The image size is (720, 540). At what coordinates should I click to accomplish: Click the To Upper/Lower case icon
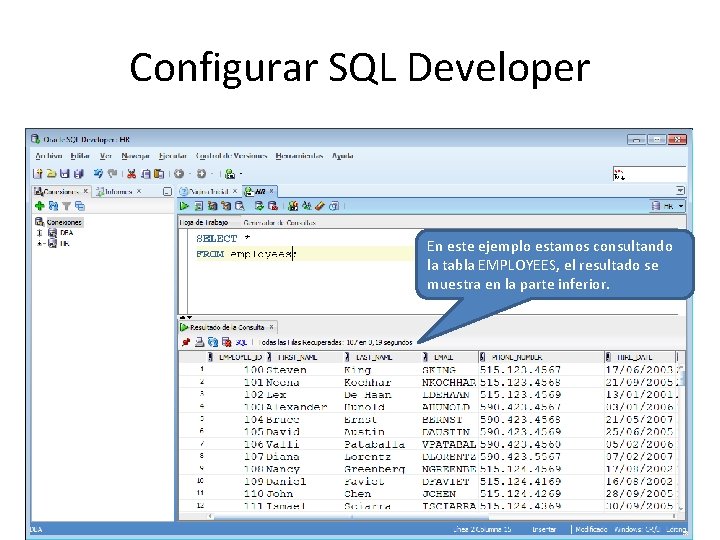[306, 206]
